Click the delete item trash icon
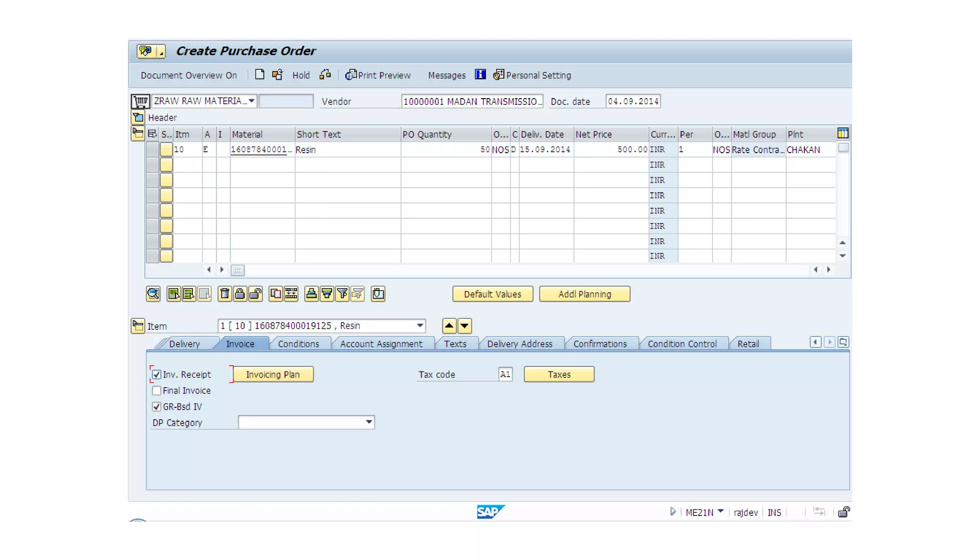 [224, 294]
